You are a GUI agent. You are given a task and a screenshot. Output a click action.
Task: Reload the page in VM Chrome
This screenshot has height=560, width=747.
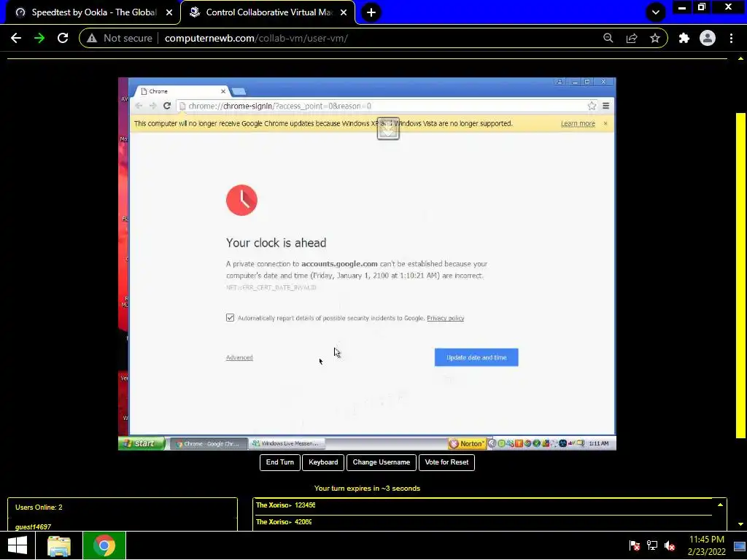pyautogui.click(x=167, y=106)
